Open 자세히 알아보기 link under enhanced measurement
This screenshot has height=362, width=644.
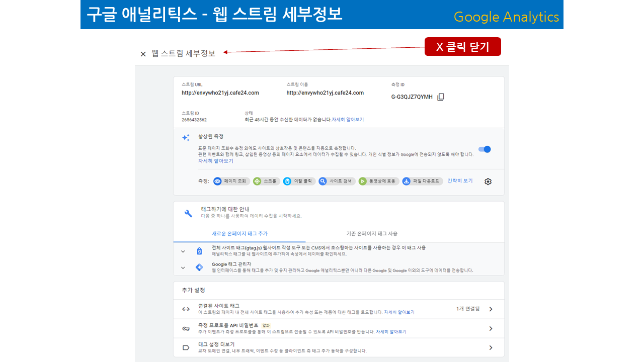tap(216, 161)
